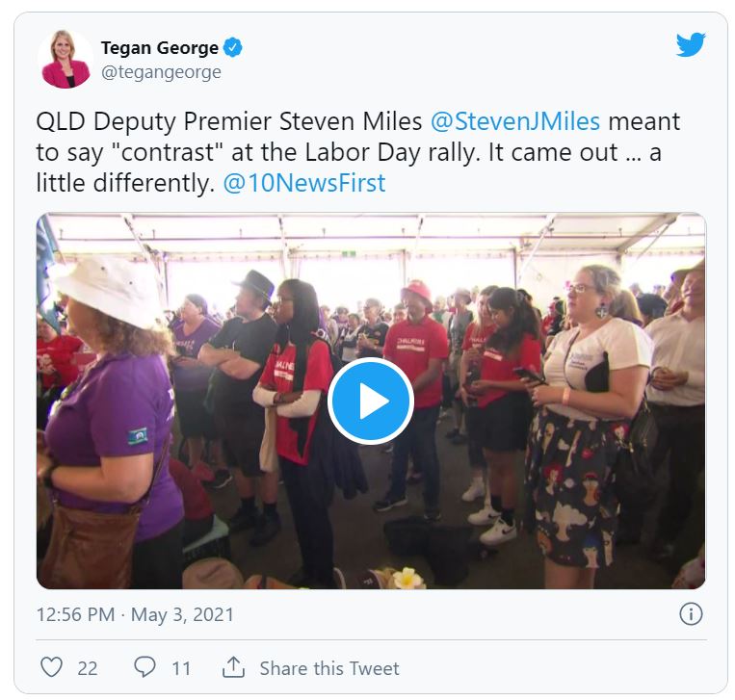
Task: Click the Tegan George display name
Action: (x=159, y=48)
